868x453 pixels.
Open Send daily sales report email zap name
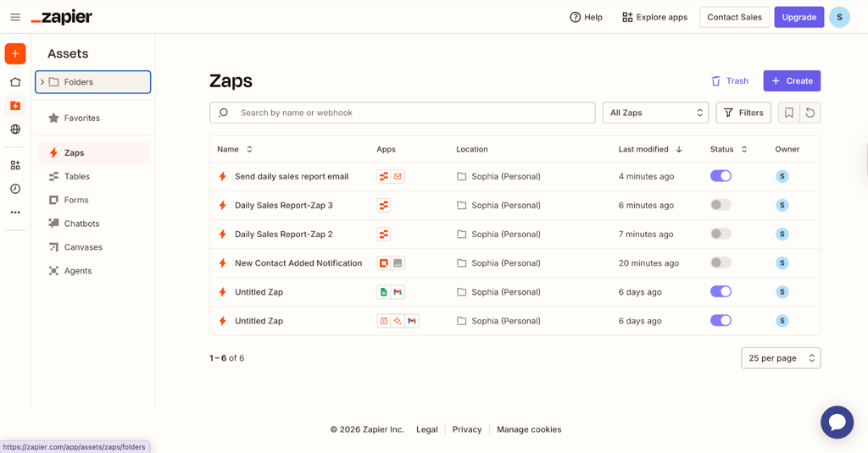pyautogui.click(x=292, y=176)
